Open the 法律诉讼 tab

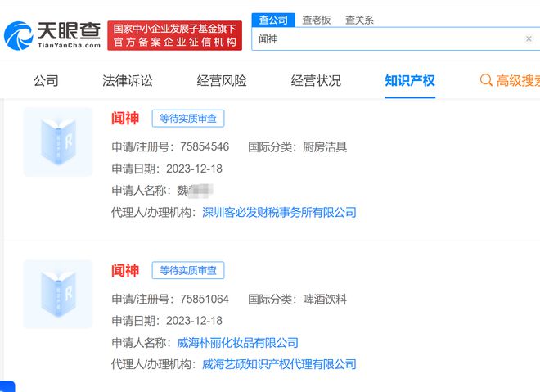tap(128, 81)
